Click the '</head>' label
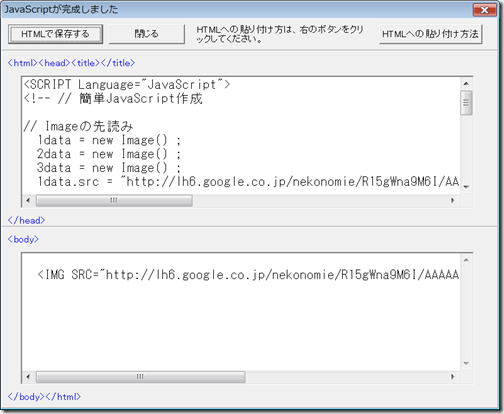504x414 pixels. (x=26, y=220)
